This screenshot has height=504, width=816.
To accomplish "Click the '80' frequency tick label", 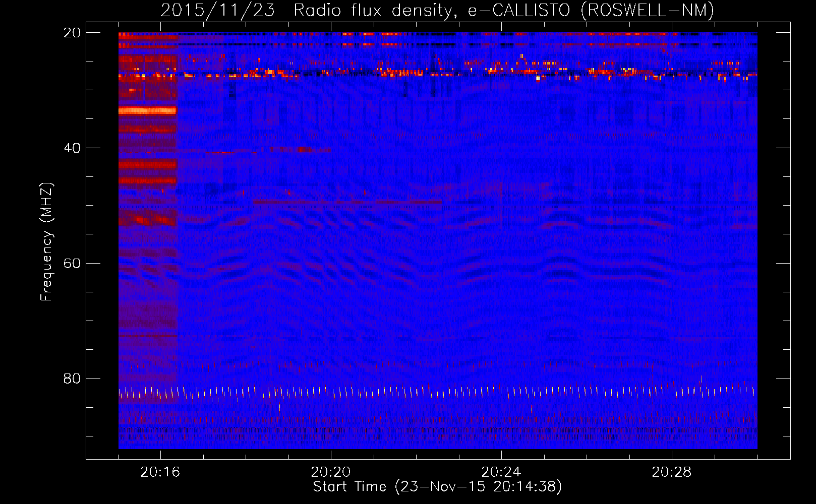I will point(72,379).
